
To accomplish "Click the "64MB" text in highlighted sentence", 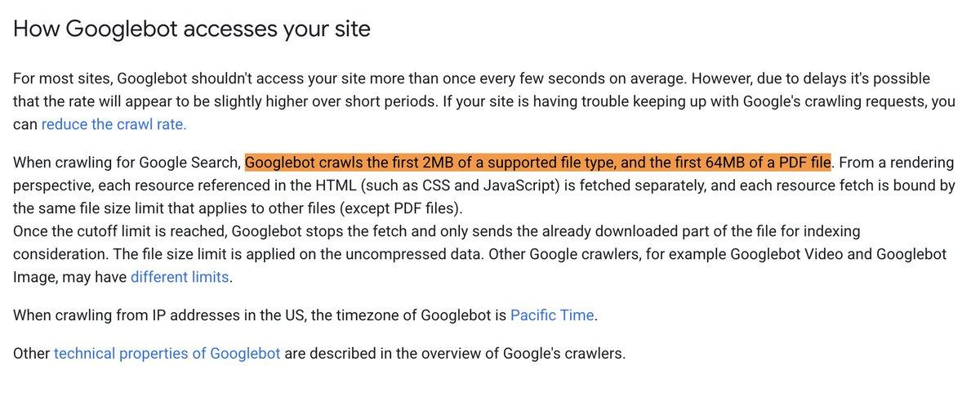I will point(711,163).
